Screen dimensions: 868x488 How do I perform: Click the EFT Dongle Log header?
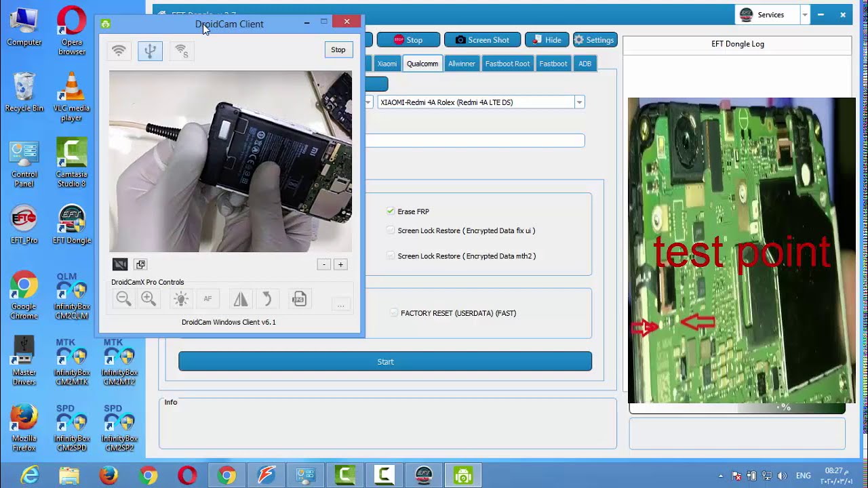click(x=737, y=44)
